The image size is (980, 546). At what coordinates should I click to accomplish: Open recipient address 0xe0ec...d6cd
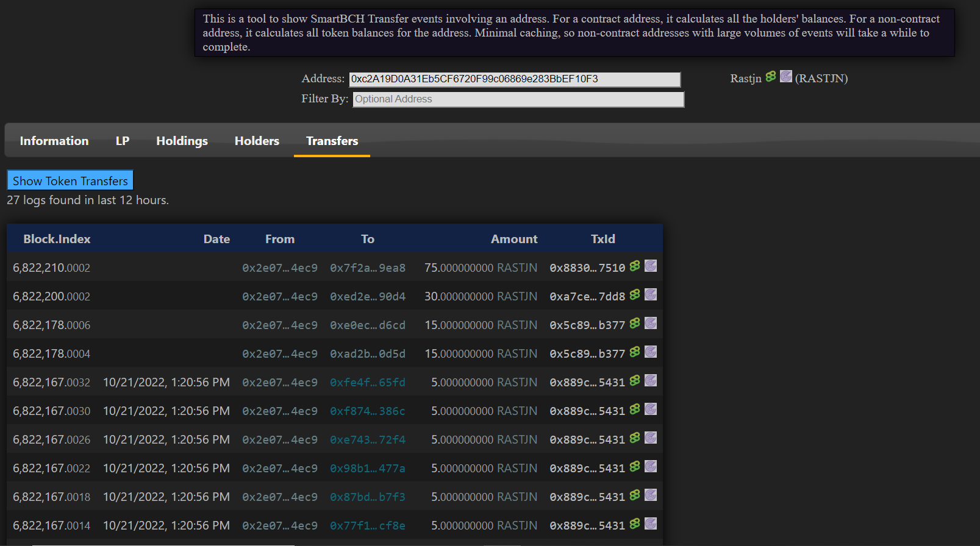point(368,325)
